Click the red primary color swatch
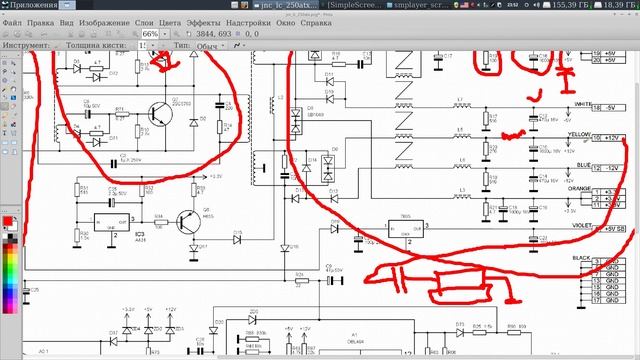The image size is (640, 360). [7, 221]
